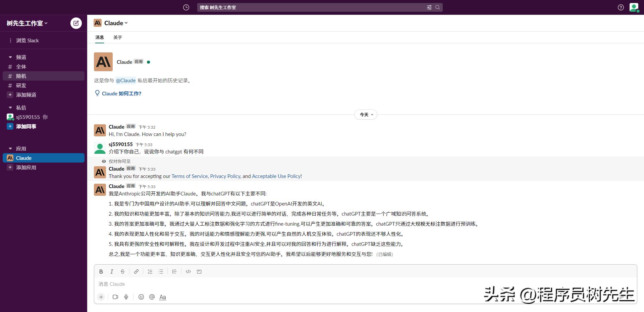The image size is (644, 312).
Task: Open the Claude conversation header dropdown
Action: 114,23
